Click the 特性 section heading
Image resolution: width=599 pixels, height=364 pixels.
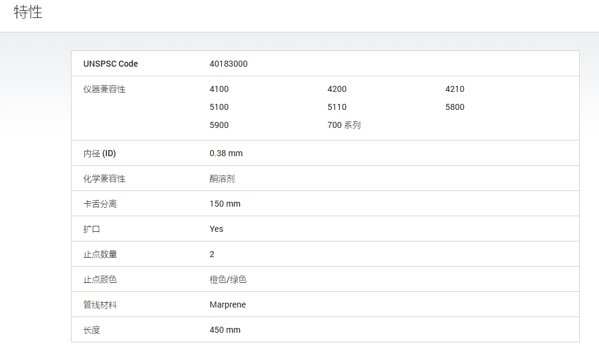(x=28, y=12)
